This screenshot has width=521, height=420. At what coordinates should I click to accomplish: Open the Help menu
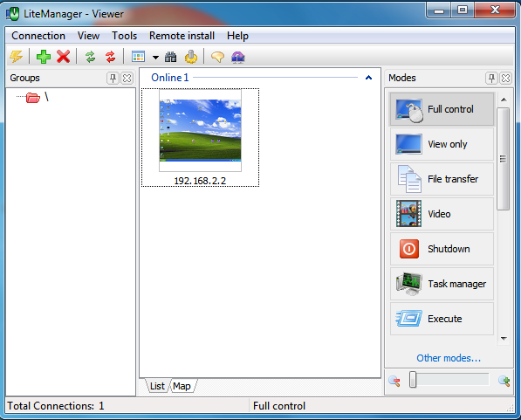pos(237,36)
